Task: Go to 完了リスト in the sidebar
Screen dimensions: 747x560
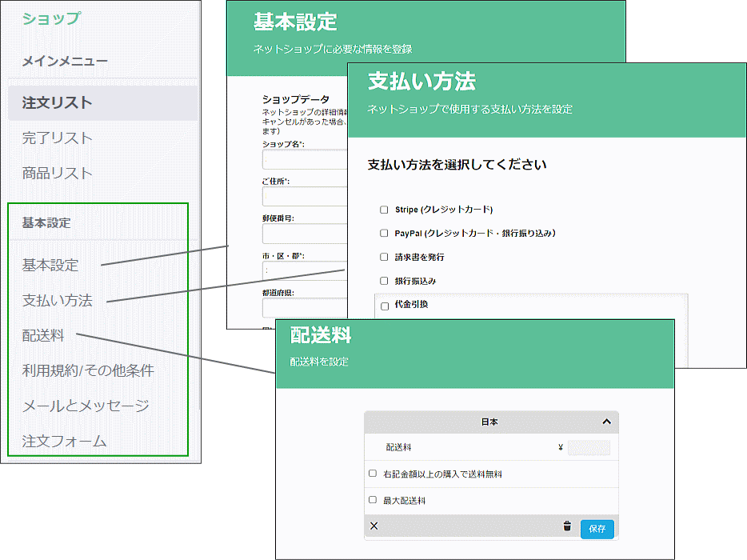Action: (x=58, y=138)
